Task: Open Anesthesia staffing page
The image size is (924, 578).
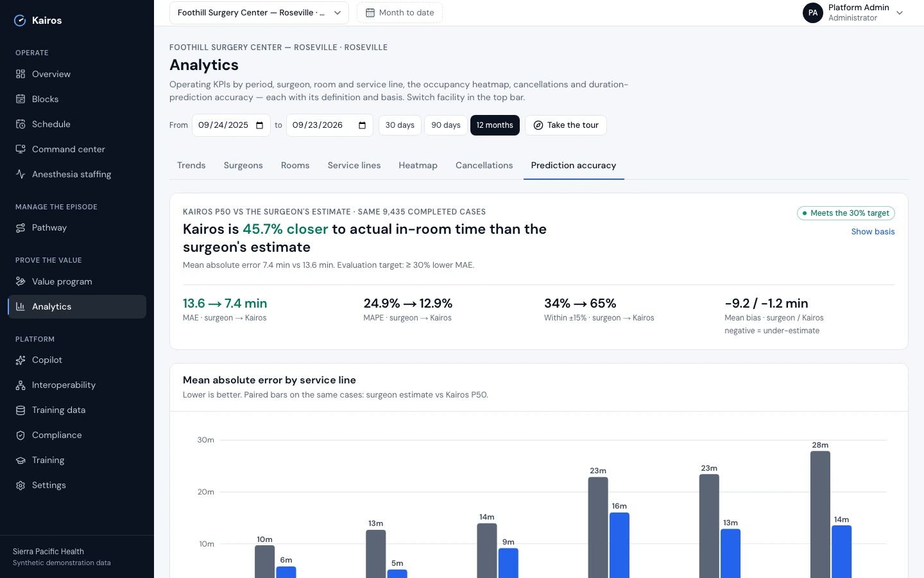Action: click(x=77, y=174)
